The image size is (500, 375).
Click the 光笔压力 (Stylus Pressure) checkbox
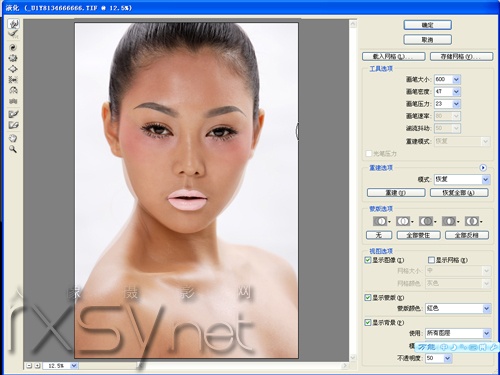[x=369, y=153]
